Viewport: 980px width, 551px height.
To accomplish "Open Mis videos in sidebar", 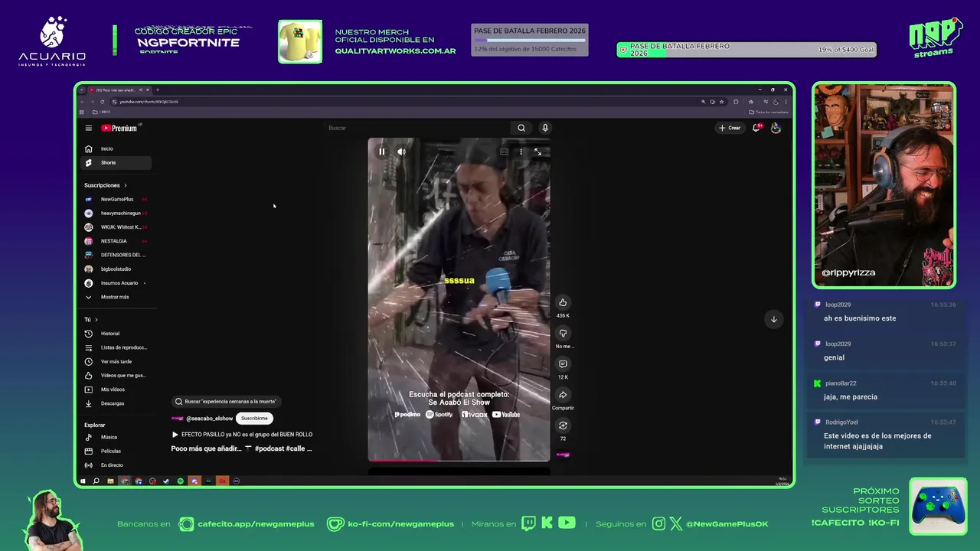I will click(116, 390).
